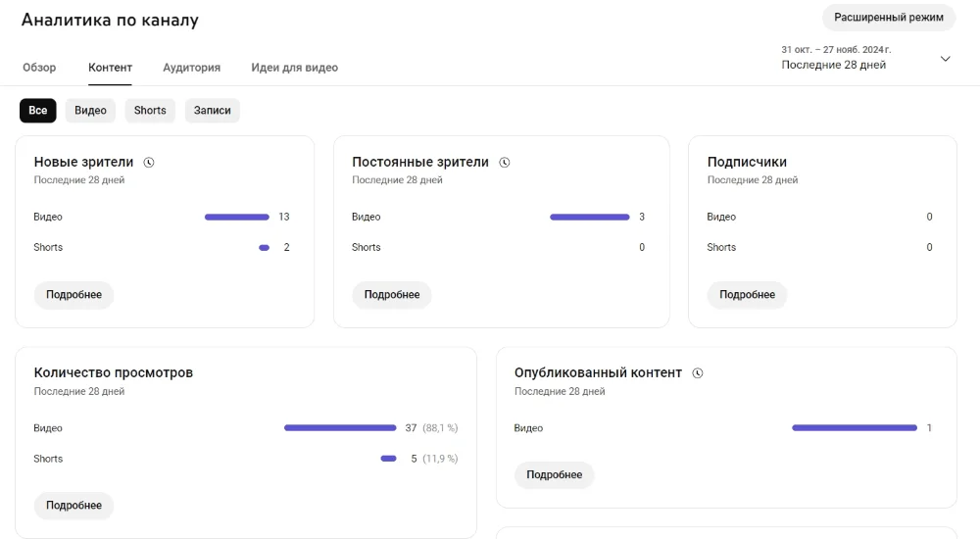This screenshot has height=539, width=980.
Task: Open the Аудитория tab
Action: click(191, 68)
